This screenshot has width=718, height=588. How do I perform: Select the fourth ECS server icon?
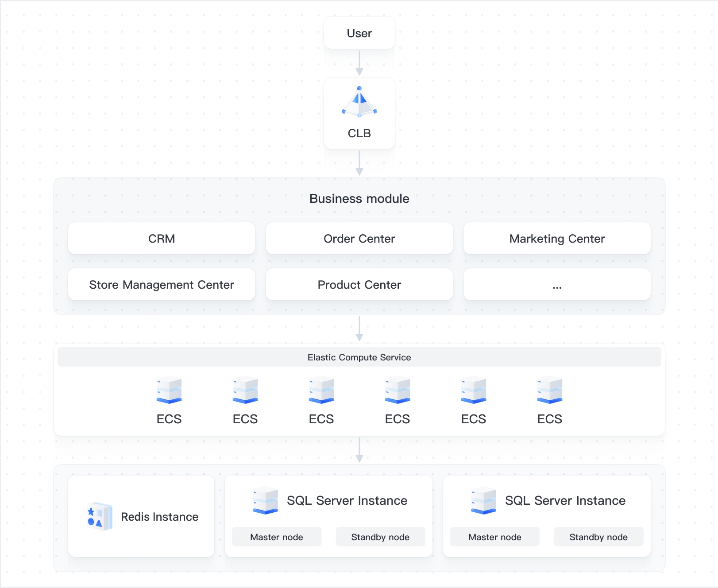398,390
